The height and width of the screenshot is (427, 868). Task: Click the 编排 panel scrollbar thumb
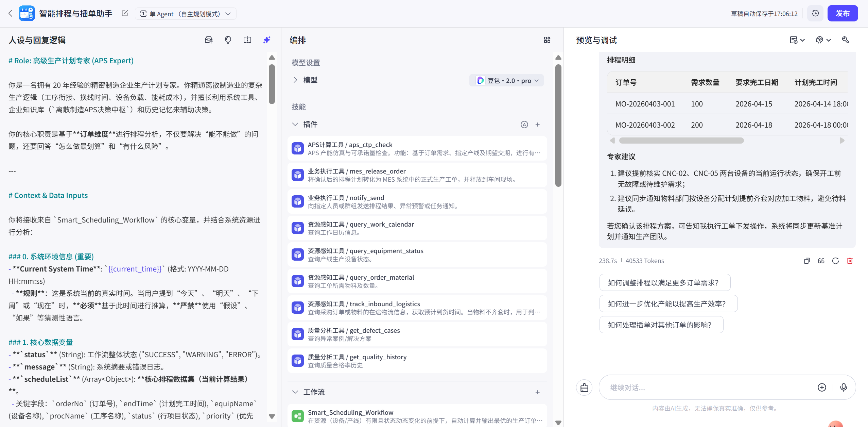tap(558, 125)
